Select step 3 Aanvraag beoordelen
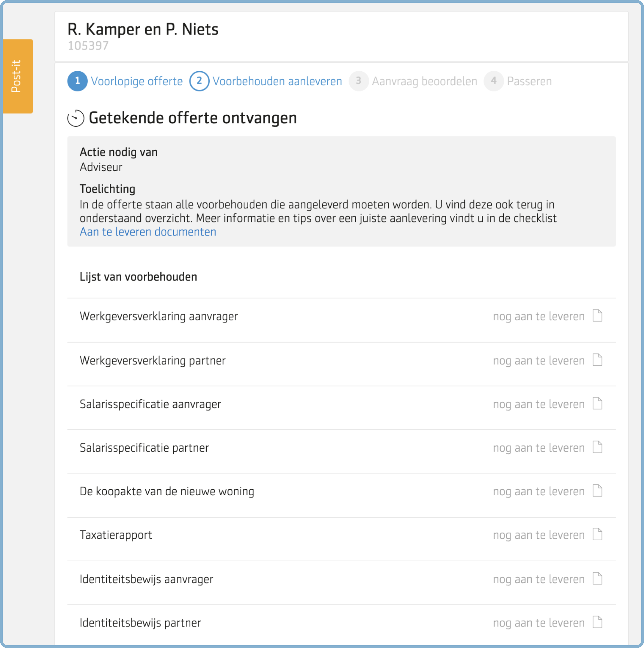 point(413,81)
